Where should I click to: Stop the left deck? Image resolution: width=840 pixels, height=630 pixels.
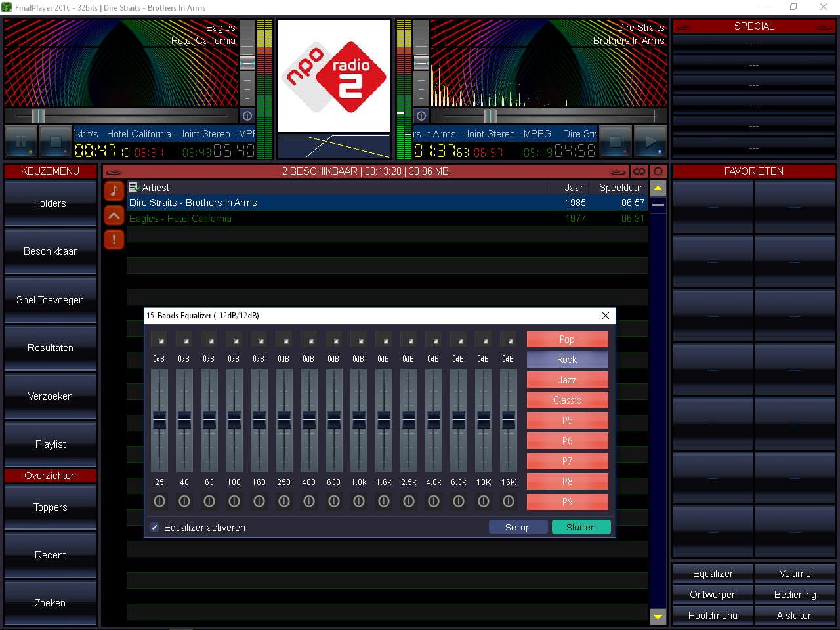[x=56, y=142]
